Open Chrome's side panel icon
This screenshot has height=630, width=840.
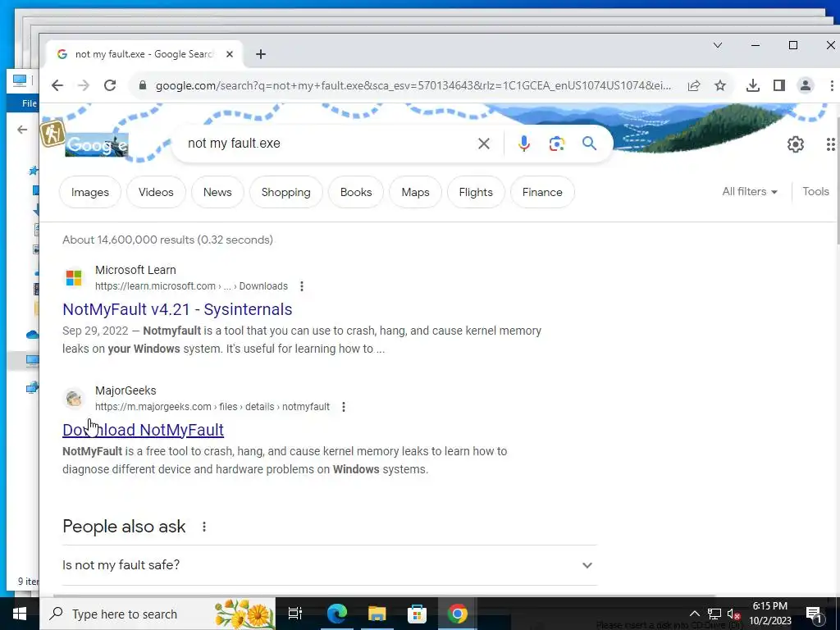coord(779,85)
